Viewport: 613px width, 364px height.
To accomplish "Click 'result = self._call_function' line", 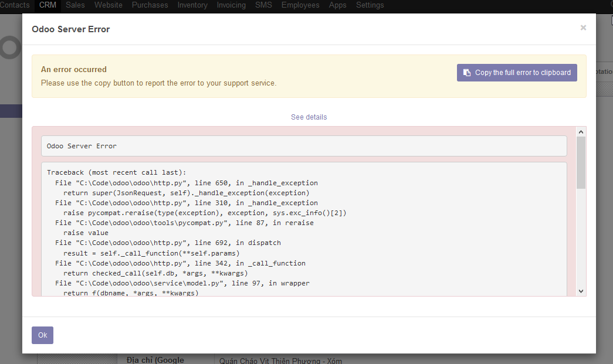I will pyautogui.click(x=152, y=253).
